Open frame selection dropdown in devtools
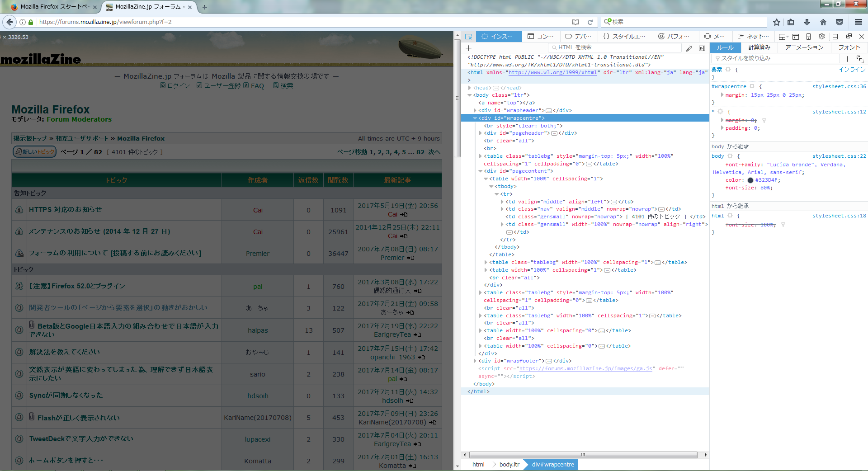This screenshot has width=868, height=471. pyautogui.click(x=783, y=37)
